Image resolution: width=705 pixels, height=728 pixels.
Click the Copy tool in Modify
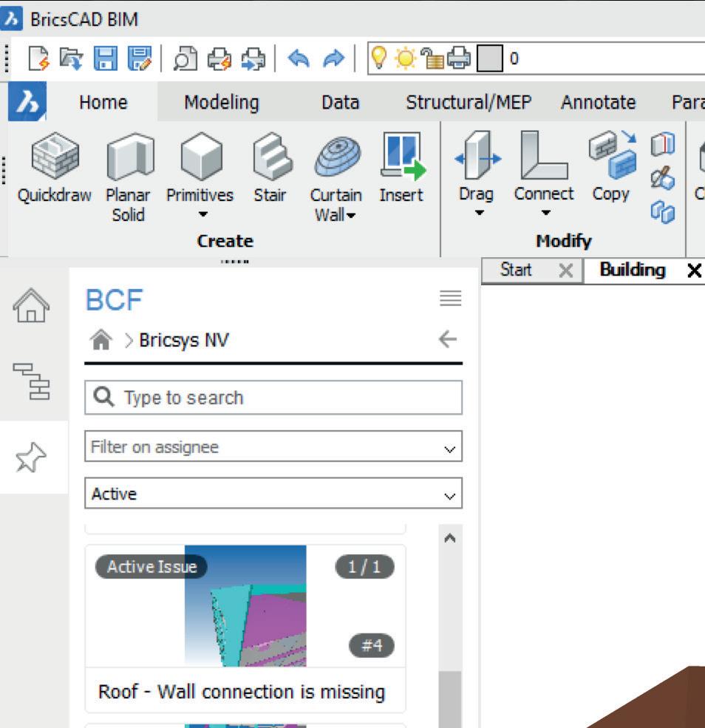point(612,166)
